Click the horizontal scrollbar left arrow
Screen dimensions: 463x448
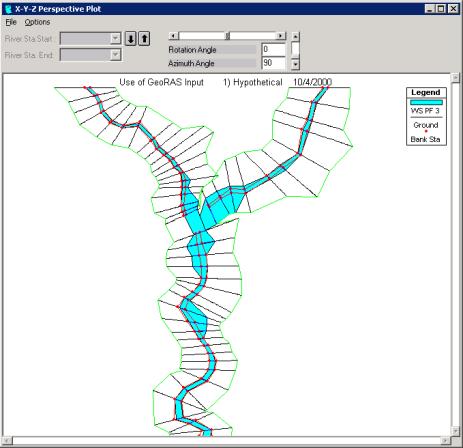7,441
